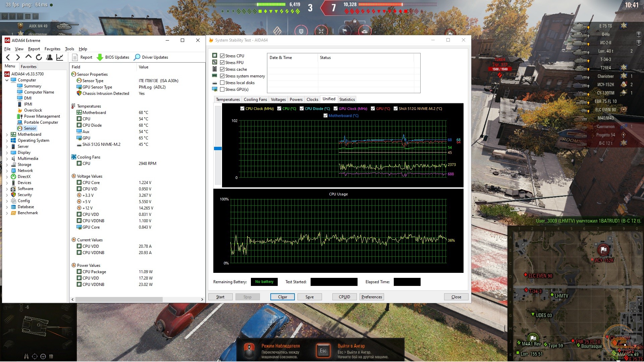This screenshot has width=644, height=362.
Task: Expand the Network tree node
Action: (7, 171)
